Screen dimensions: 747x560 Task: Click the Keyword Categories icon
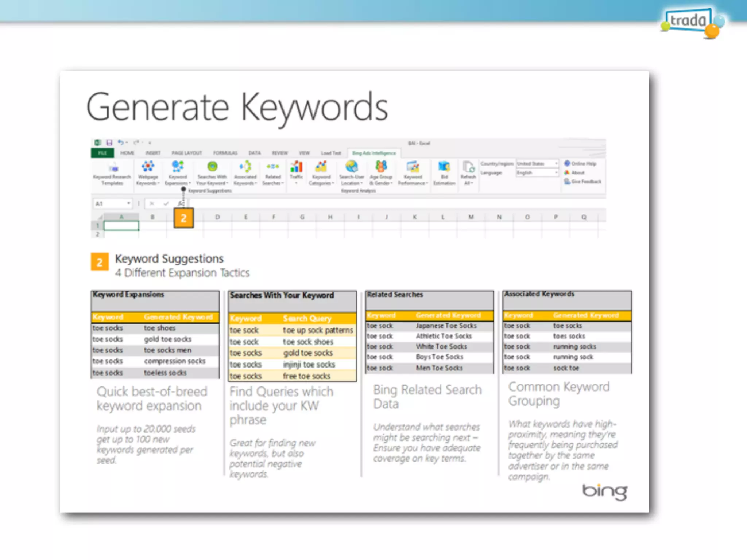pos(321,167)
